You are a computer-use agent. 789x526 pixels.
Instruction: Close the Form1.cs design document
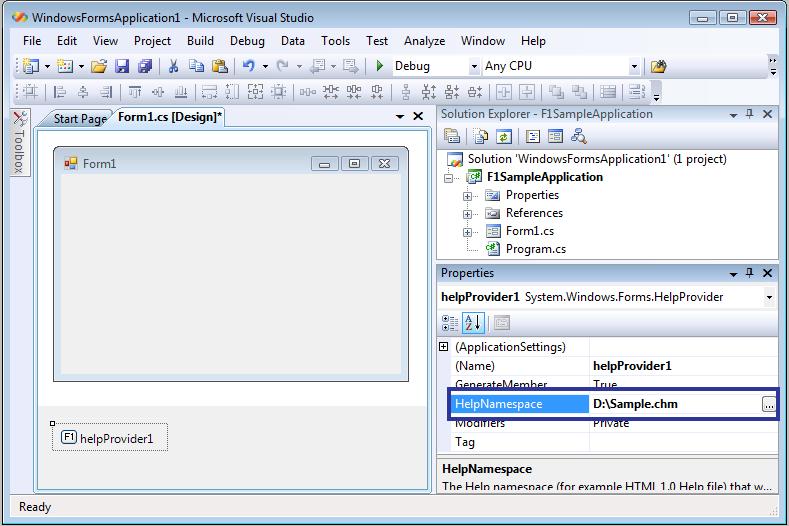click(x=418, y=116)
